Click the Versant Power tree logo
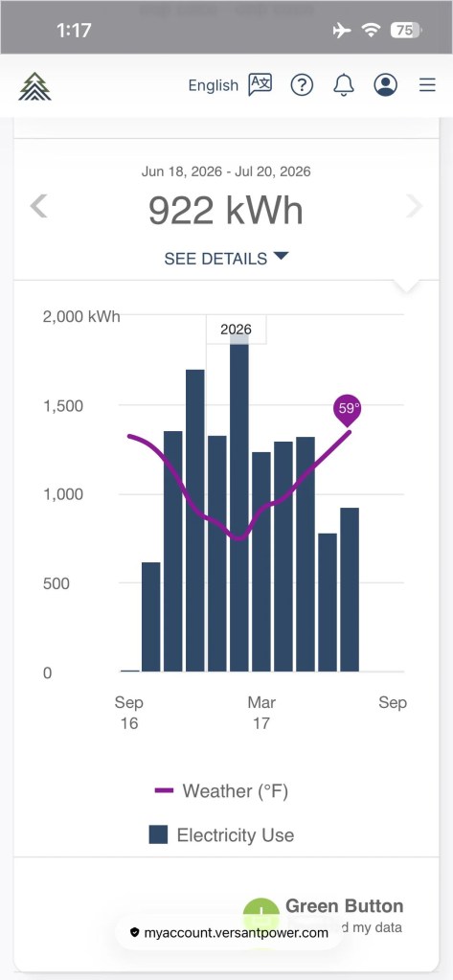 [34, 85]
